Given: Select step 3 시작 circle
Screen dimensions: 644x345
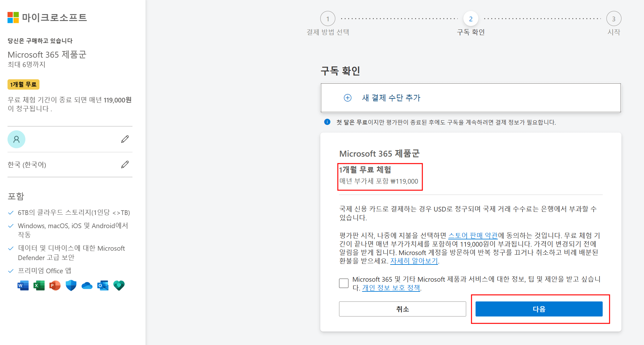Looking at the screenshot, I should pyautogui.click(x=614, y=19).
